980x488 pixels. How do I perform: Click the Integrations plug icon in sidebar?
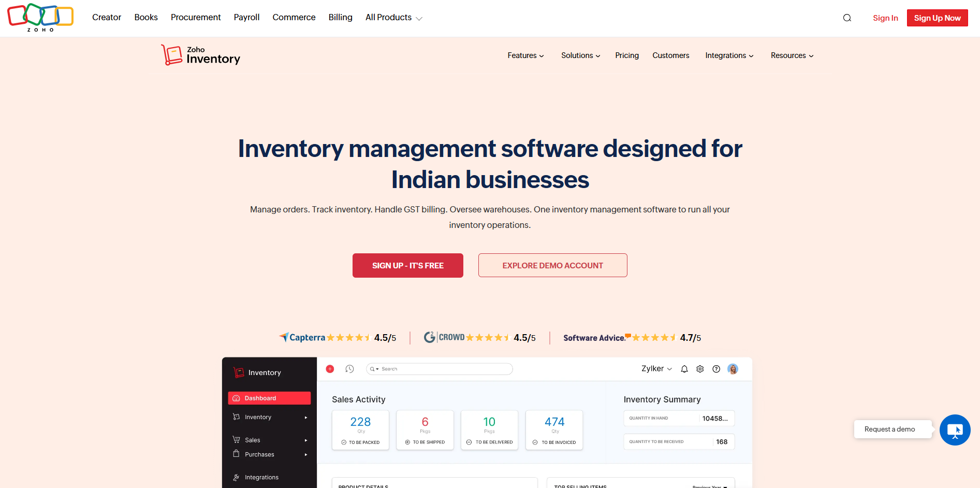pyautogui.click(x=236, y=477)
